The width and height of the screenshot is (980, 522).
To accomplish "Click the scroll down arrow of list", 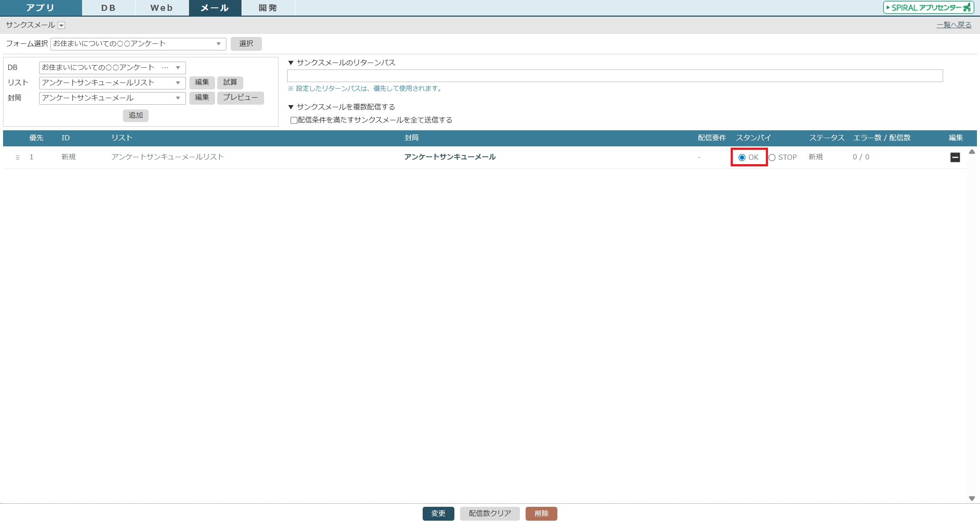I will 972,498.
